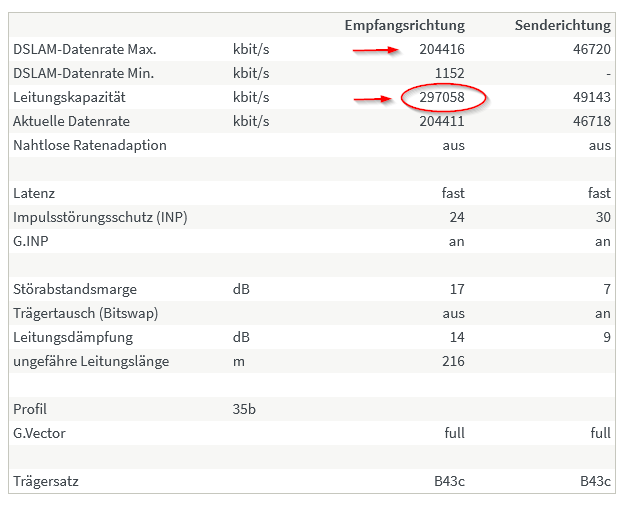Click the Leitungsdämpfung label

(73, 337)
